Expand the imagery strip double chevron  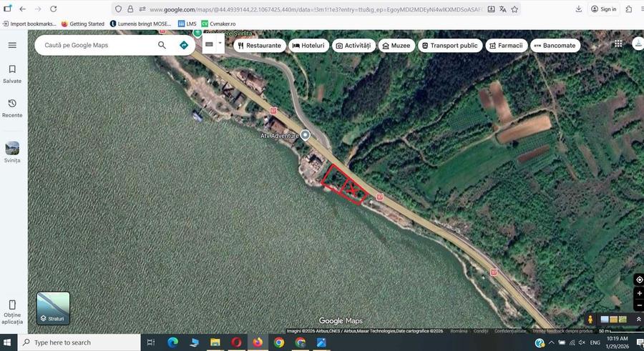pos(638,320)
